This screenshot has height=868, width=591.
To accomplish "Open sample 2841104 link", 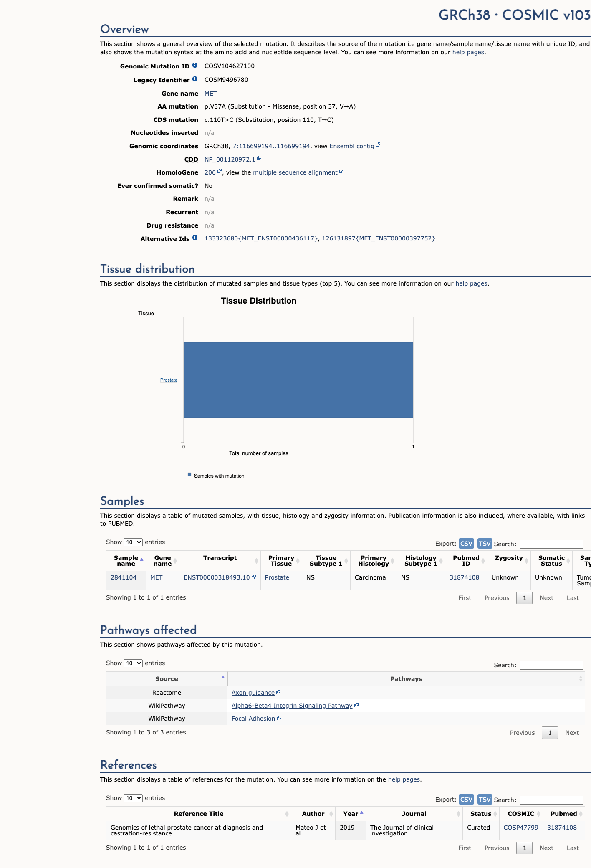I will coord(124,577).
